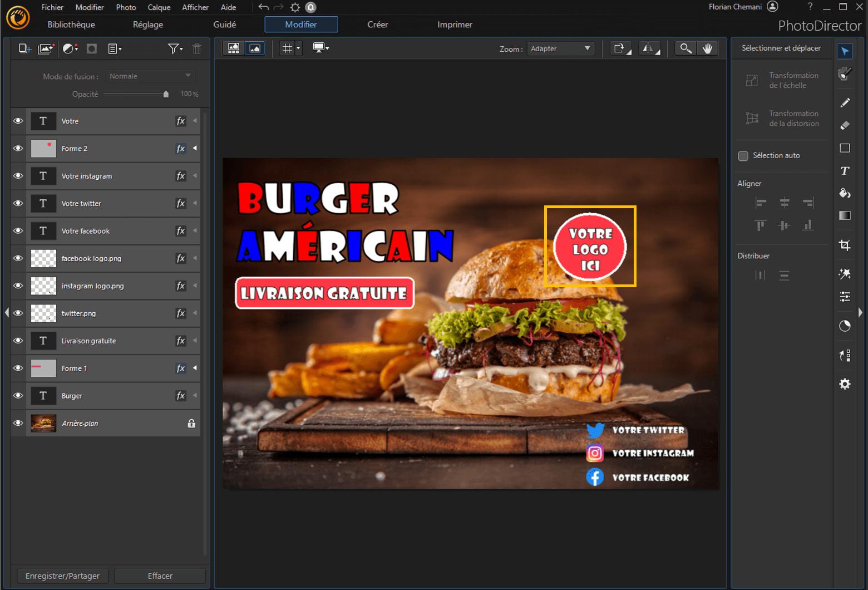Switch to the Créer tab

[377, 24]
